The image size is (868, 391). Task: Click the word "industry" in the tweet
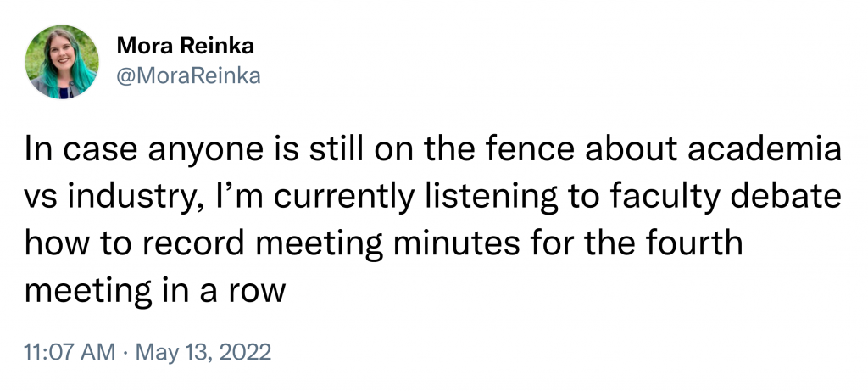(135, 197)
